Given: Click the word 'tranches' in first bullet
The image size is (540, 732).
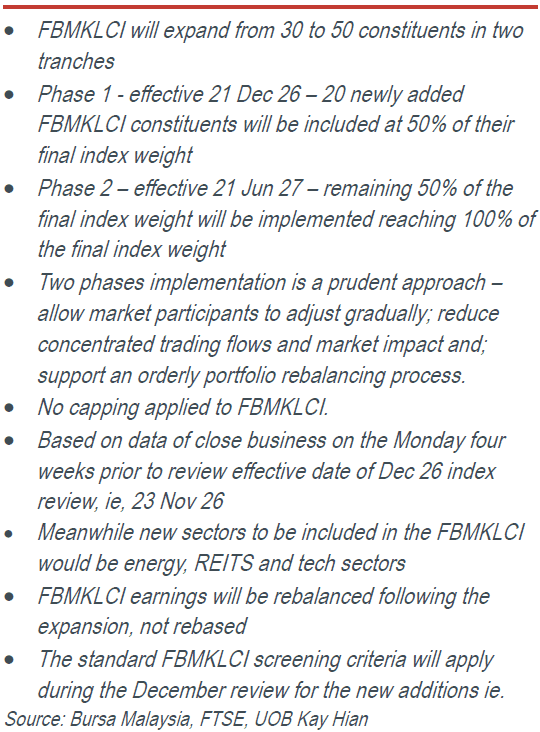Looking at the screenshot, I should 76,62.
